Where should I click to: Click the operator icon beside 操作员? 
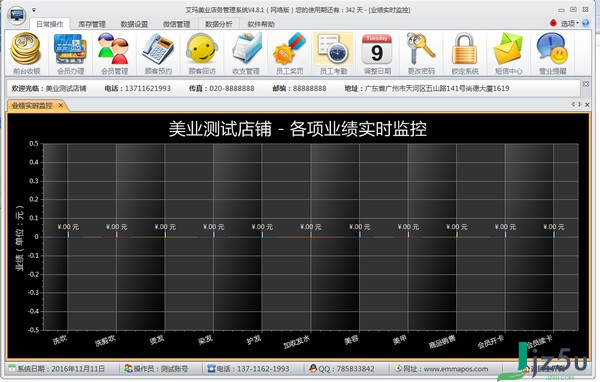[x=128, y=368]
